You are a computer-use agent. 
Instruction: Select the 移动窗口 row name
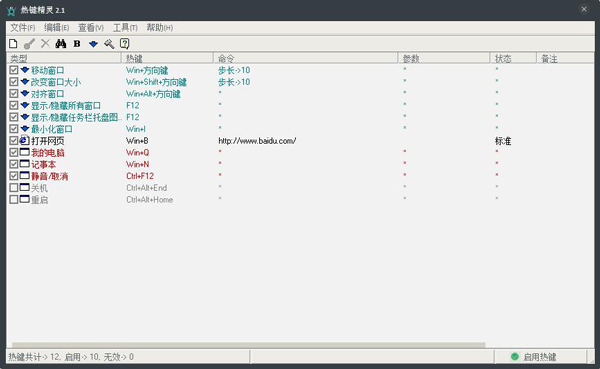click(47, 70)
